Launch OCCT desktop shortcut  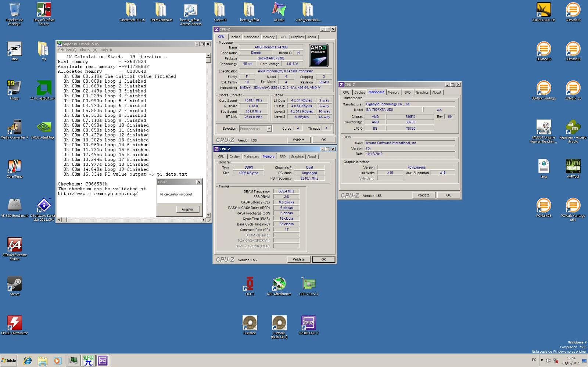tap(250, 286)
